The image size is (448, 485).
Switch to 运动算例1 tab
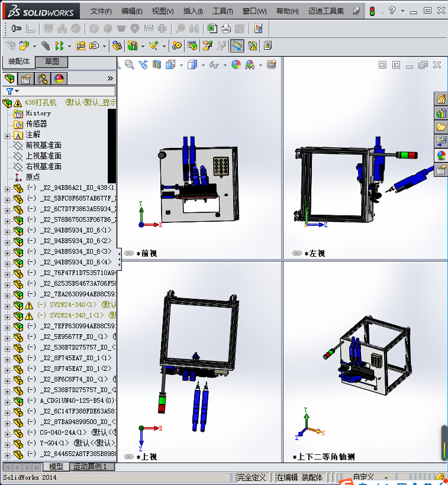coord(92,467)
